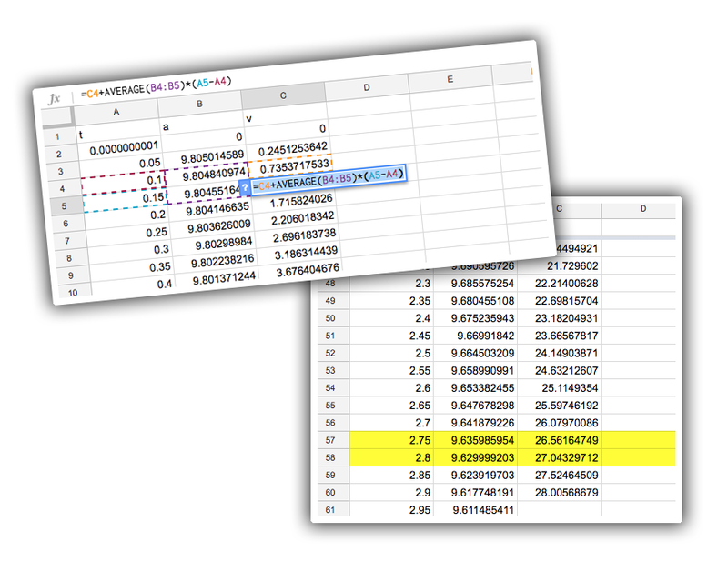This screenshot has height=581, width=728.
Task: Select row 3 header
Action: (61, 172)
